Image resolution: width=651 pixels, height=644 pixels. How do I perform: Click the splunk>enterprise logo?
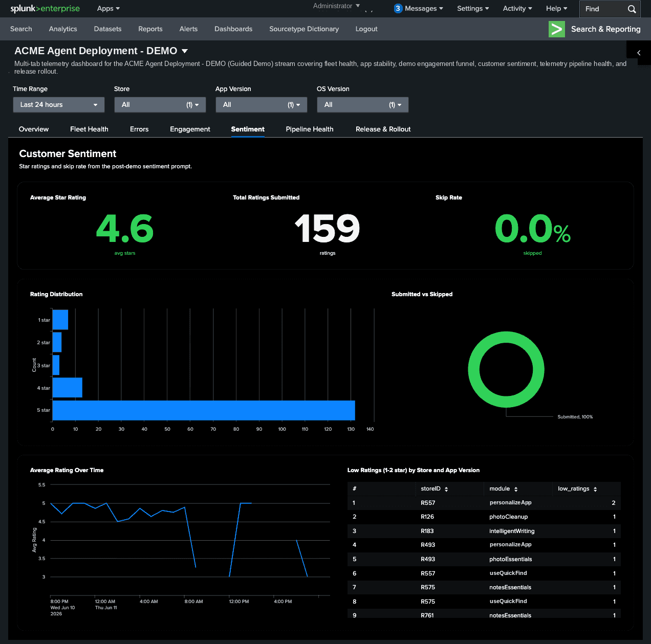pyautogui.click(x=45, y=9)
